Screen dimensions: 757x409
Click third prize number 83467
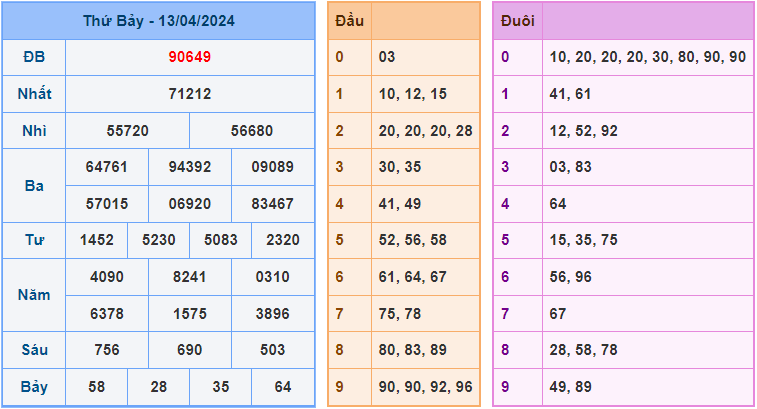point(272,204)
